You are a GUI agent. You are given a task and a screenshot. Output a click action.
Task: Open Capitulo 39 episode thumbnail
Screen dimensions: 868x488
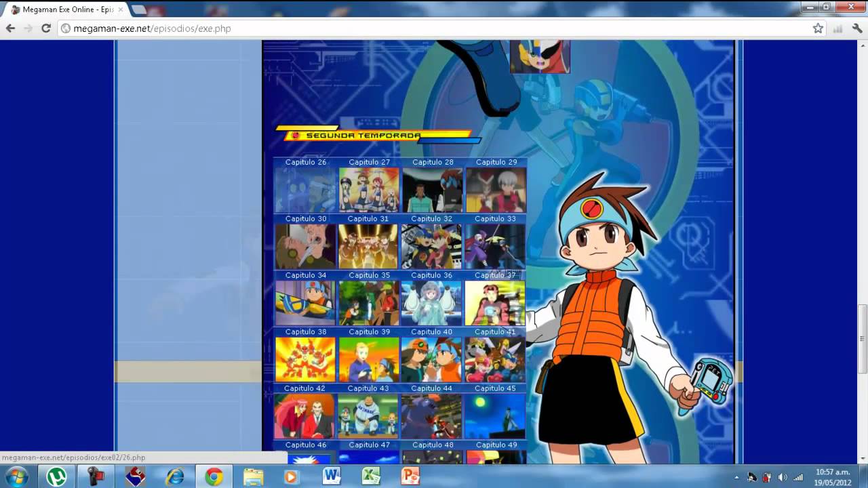click(x=369, y=360)
